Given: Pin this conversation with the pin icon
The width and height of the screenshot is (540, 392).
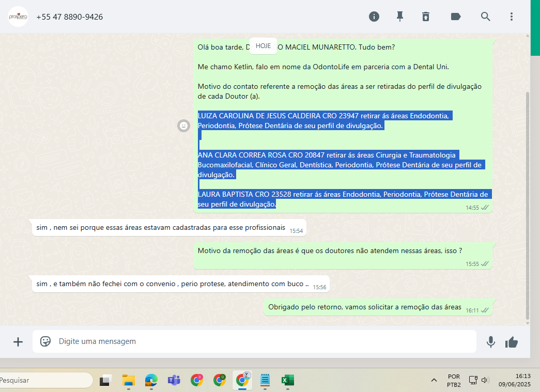Looking at the screenshot, I should coord(400,17).
